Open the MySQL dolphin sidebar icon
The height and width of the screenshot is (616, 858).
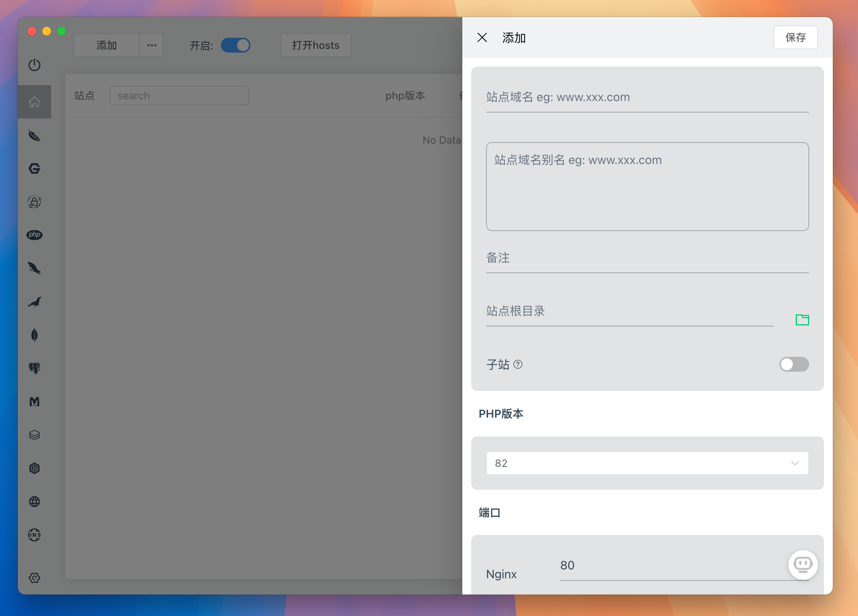34,268
